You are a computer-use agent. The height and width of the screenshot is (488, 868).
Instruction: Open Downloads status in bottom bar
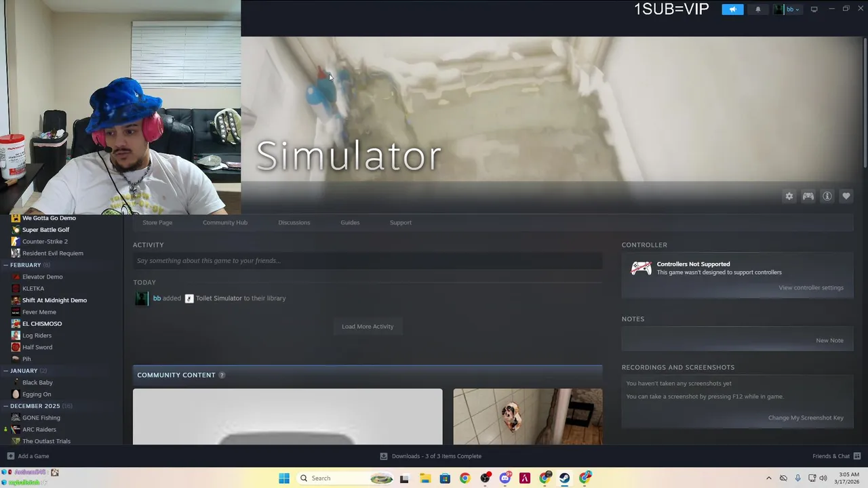[431, 456]
